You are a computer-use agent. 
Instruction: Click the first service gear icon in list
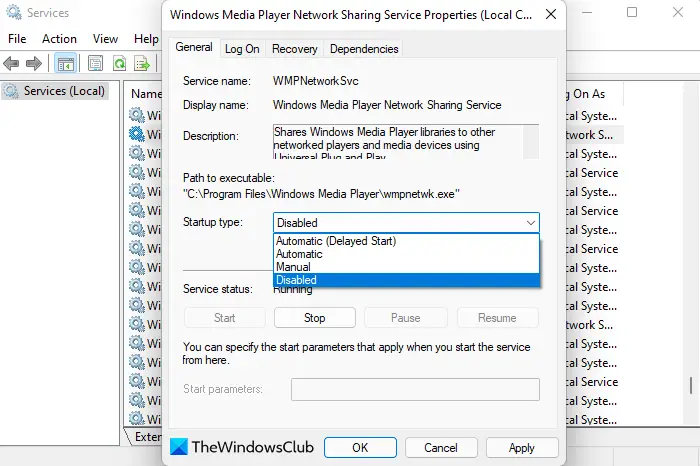coord(137,115)
